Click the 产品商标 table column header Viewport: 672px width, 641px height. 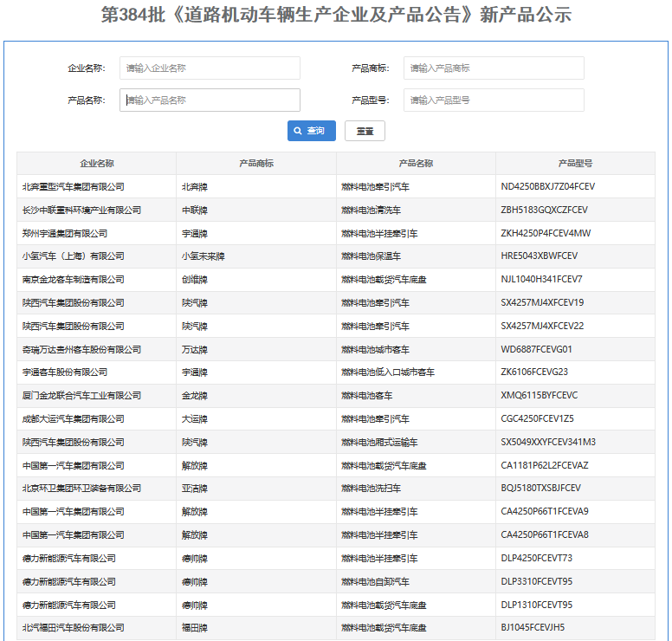(x=256, y=163)
